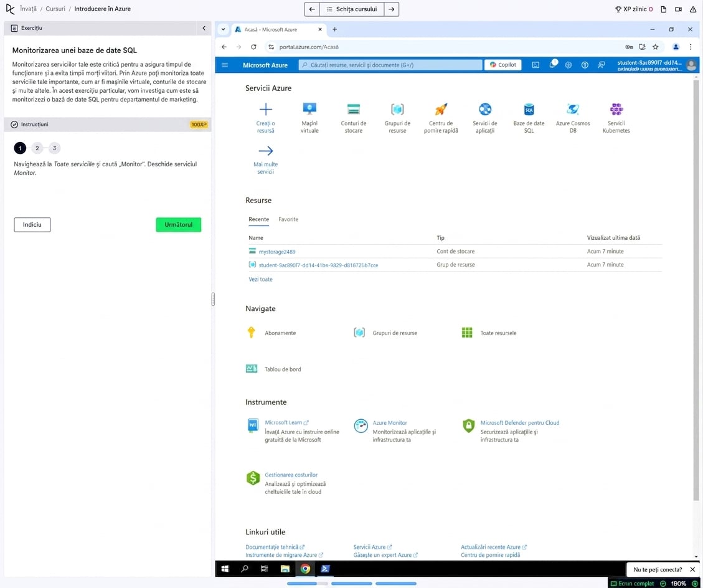Open Mașini virtuale service icon
Screen dimensions: 703x588
[309, 109]
